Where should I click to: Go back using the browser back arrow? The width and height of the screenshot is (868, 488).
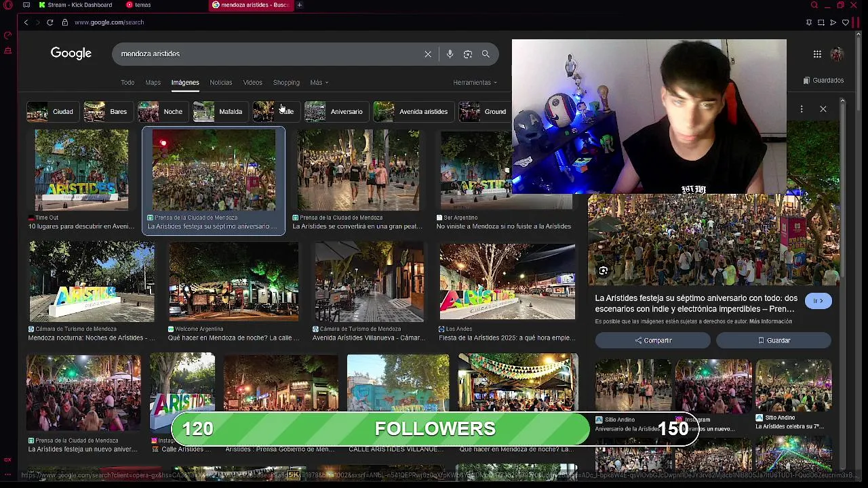(x=26, y=22)
